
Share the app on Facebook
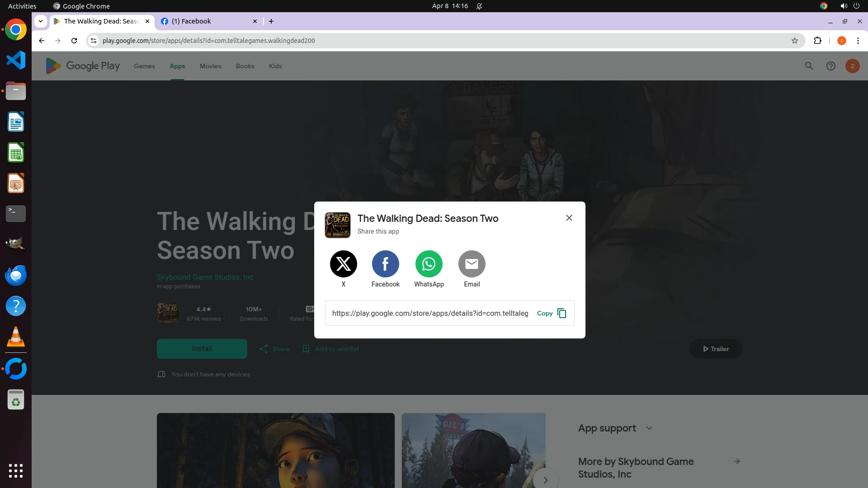point(385,264)
